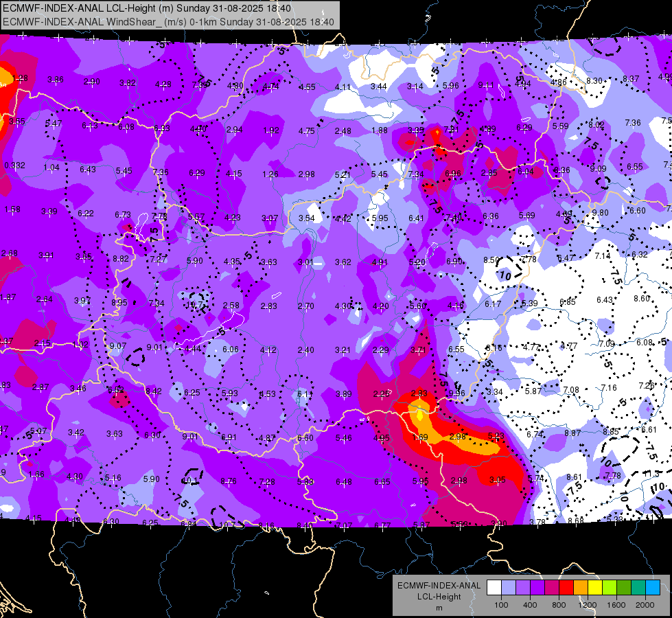Click the wind shear value 19.7

click(194, 305)
